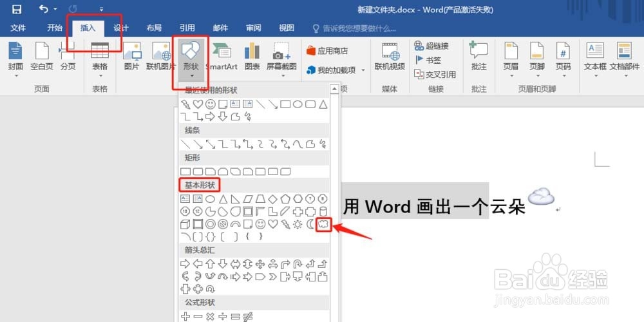
Task: Insert a Cross-reference (交叉引用)
Action: (435, 74)
